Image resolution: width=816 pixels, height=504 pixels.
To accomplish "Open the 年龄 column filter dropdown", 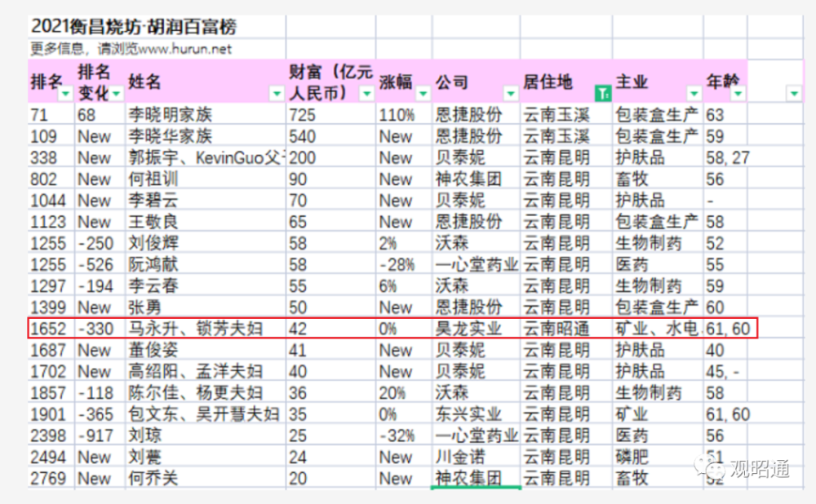I will (x=738, y=94).
